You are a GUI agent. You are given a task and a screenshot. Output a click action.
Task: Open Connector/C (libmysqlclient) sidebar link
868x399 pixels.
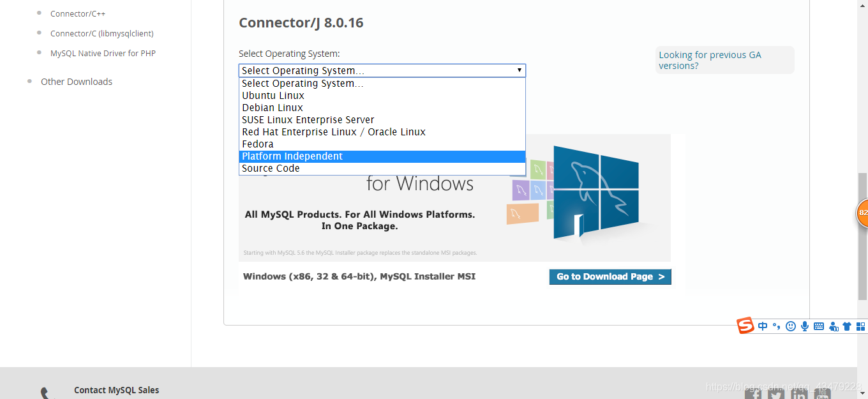102,33
